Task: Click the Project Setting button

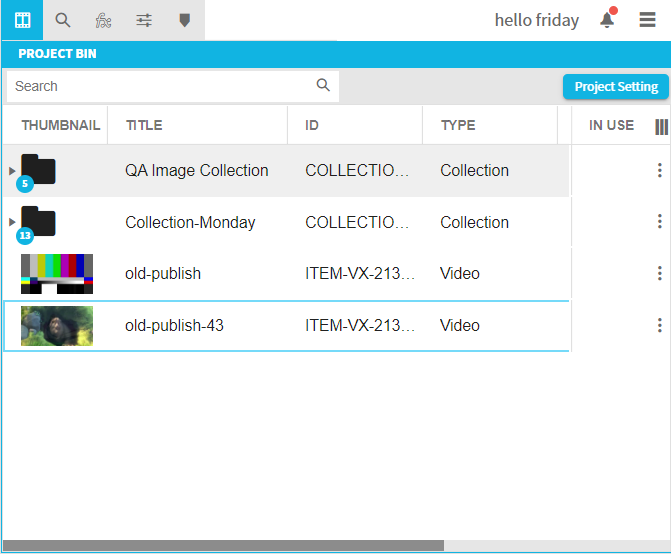Action: (615, 87)
